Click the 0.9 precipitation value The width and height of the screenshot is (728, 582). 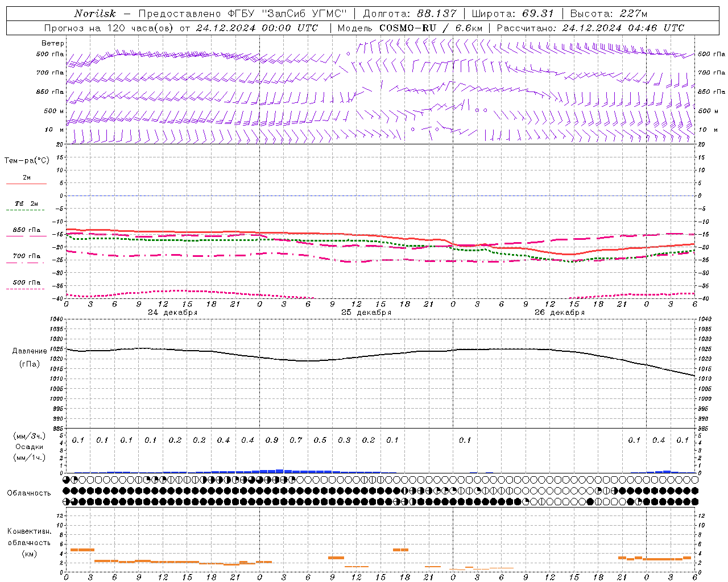click(x=272, y=440)
